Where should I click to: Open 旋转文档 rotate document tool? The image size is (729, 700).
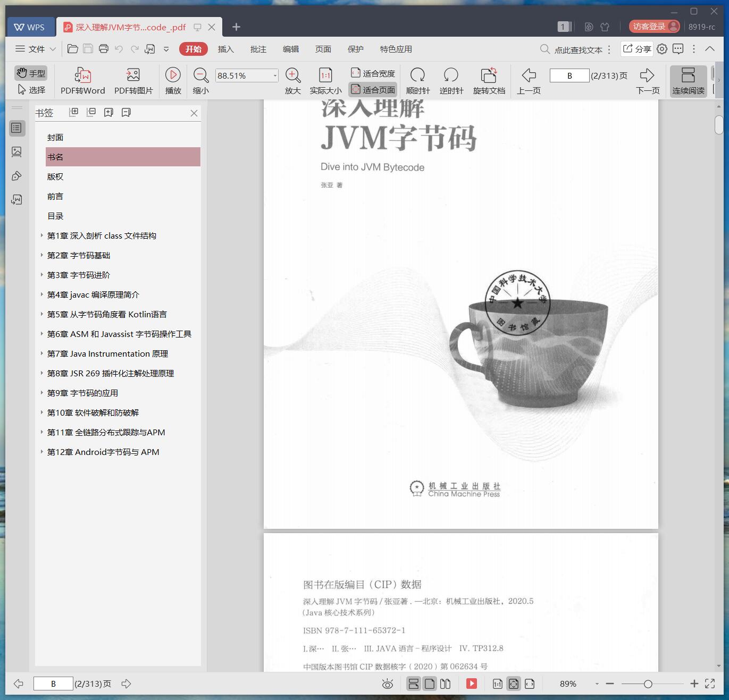point(489,81)
